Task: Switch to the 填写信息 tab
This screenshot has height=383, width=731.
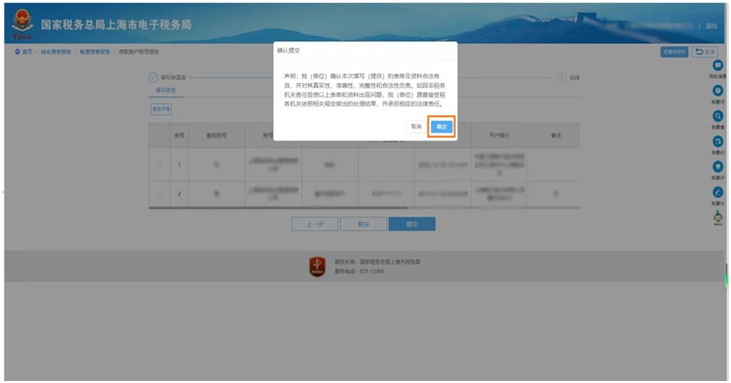Action: (x=166, y=90)
